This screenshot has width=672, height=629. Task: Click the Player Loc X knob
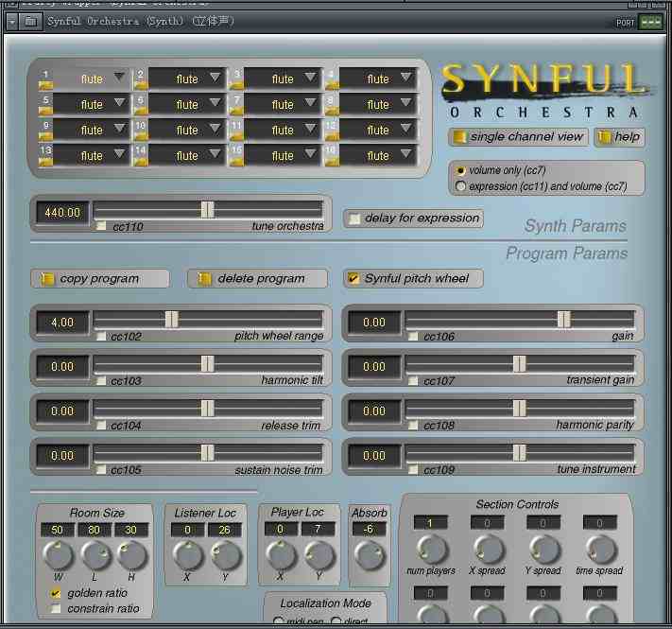click(x=281, y=555)
